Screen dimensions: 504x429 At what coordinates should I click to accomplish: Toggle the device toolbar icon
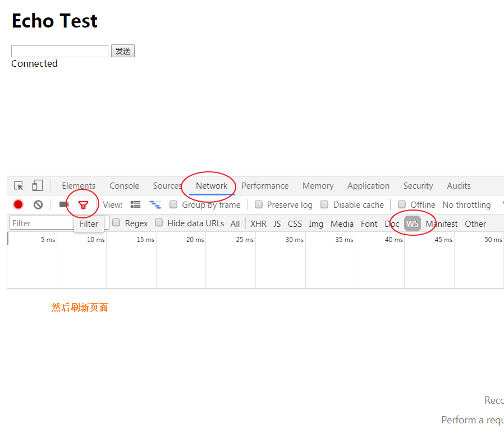pyautogui.click(x=37, y=185)
